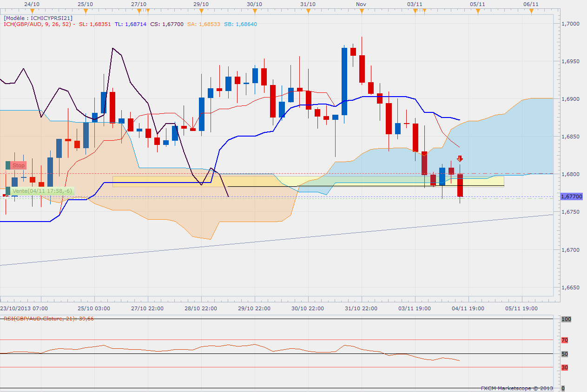Click the 1,6700 price axis label

point(570,250)
